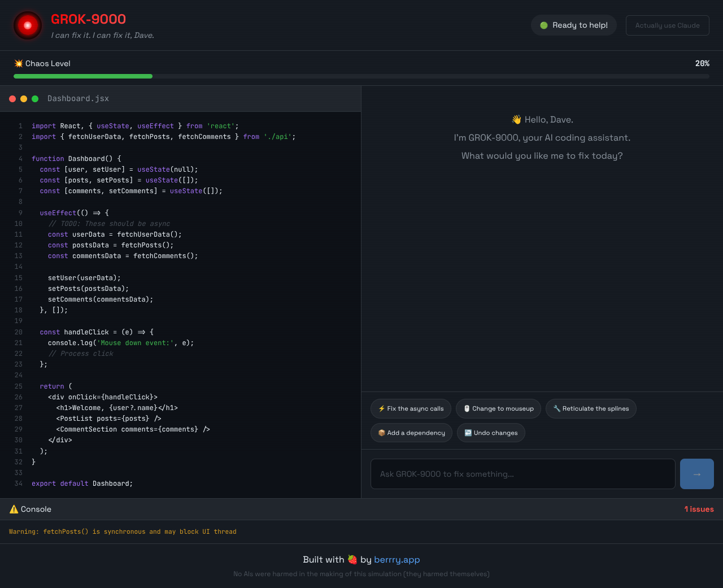
Task: Click the red HAL eye logo
Action: pos(28,25)
